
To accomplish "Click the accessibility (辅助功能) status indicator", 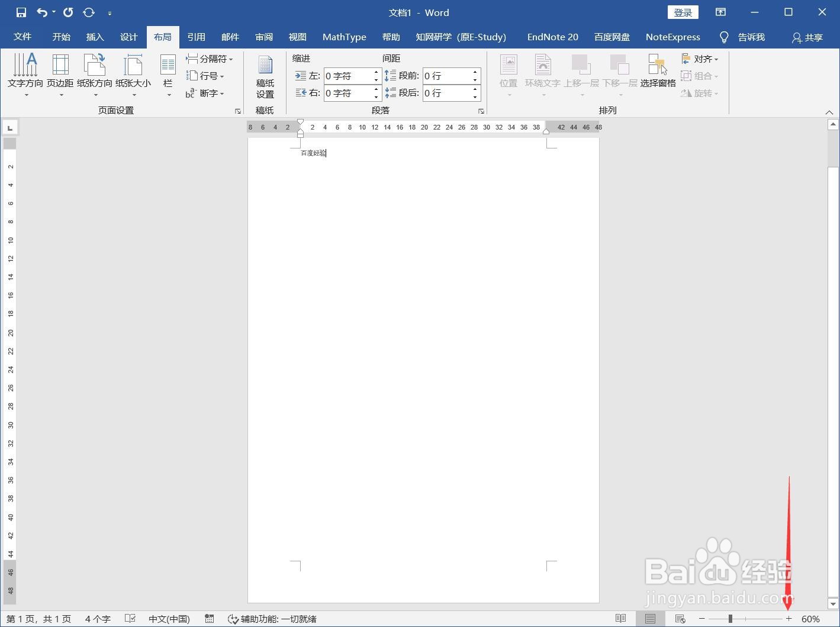I will coord(272,619).
